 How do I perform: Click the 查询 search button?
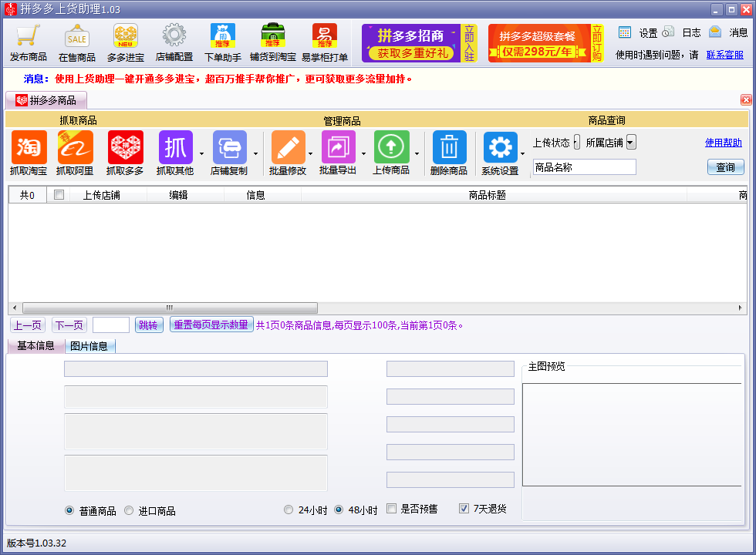(x=726, y=167)
